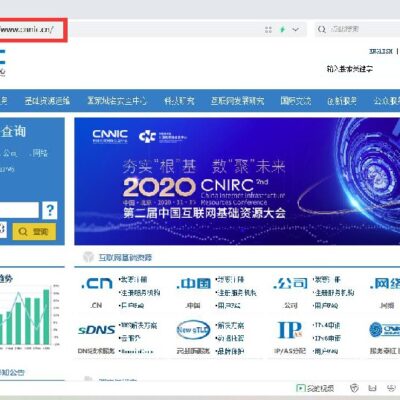400x400 pixels.
Task: Open the 创新服务 navigation item
Action: (342, 101)
